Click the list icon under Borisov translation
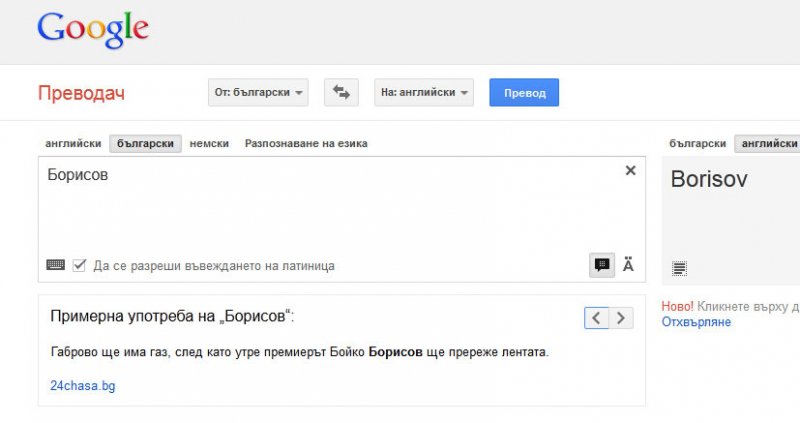Viewport: 800px width, 423px height. (x=680, y=268)
